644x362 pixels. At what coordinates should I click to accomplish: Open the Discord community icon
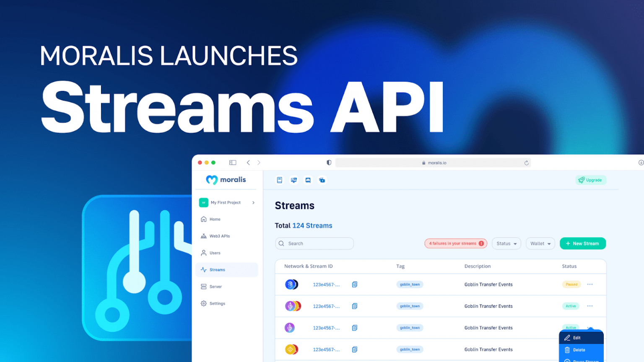308,180
